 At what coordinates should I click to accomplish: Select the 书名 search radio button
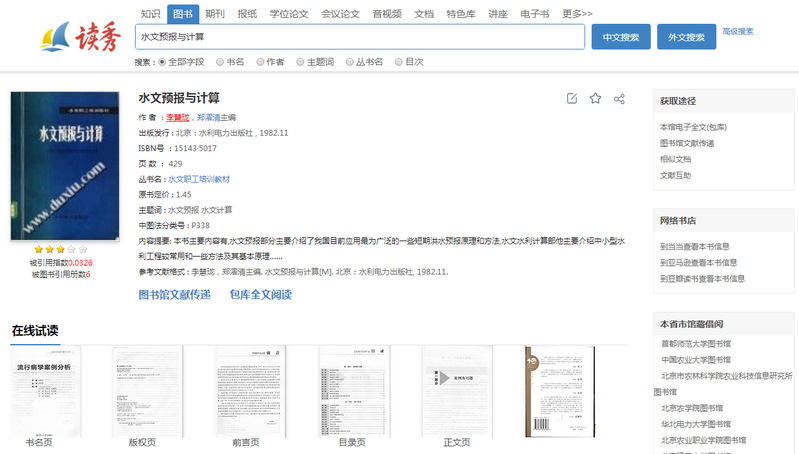[x=220, y=62]
